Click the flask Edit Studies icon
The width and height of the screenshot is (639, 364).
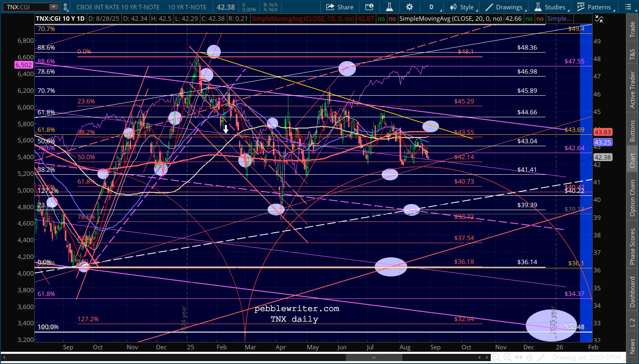click(x=389, y=7)
